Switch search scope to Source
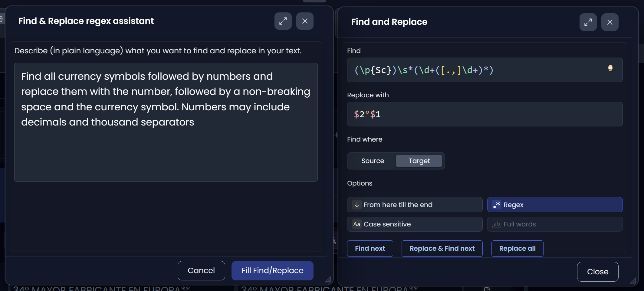Viewport: 644px width, 291px height. tap(373, 161)
